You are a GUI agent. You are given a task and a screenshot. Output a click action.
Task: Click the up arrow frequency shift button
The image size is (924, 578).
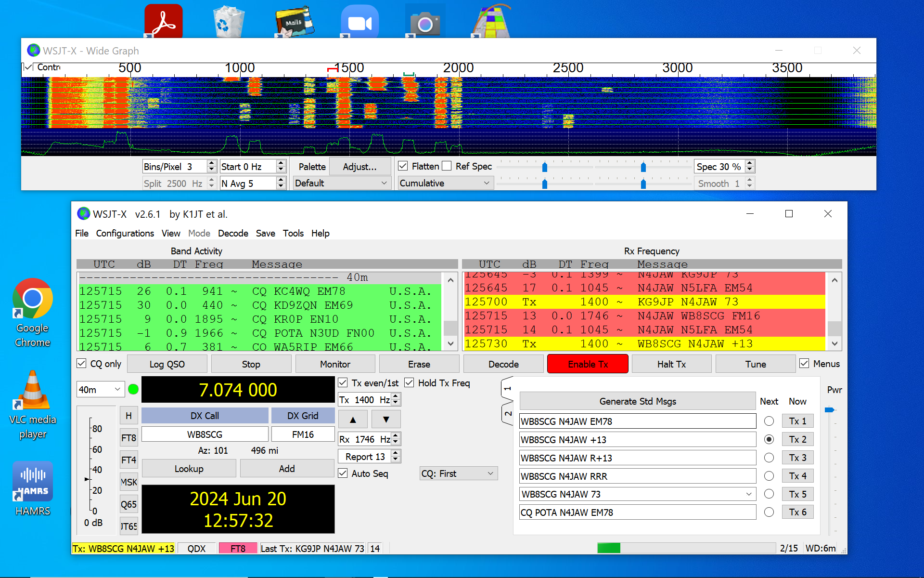click(353, 420)
